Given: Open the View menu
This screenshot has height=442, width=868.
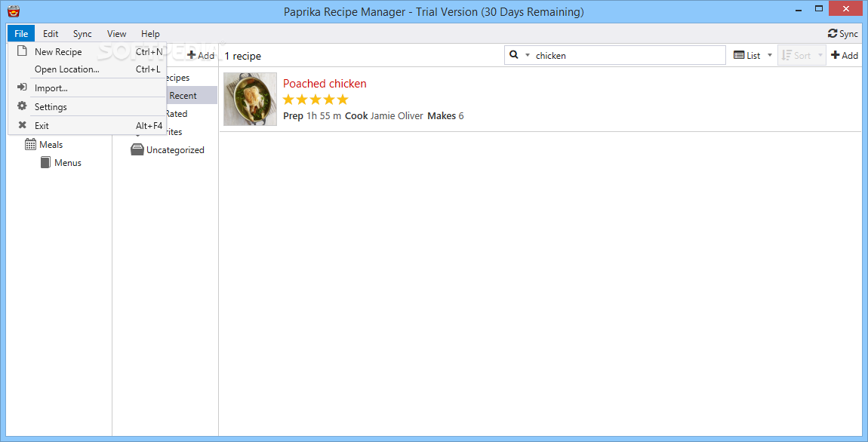Looking at the screenshot, I should click(116, 34).
